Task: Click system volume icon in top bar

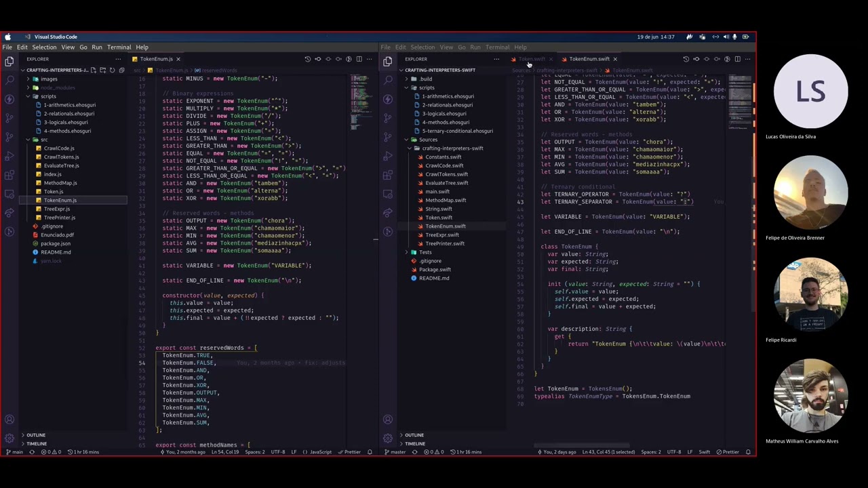Action: click(x=725, y=37)
